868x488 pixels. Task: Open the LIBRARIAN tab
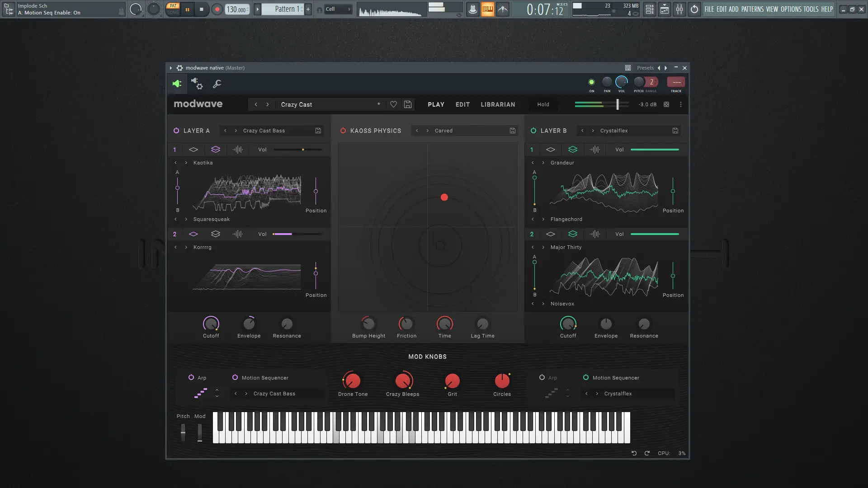(498, 104)
